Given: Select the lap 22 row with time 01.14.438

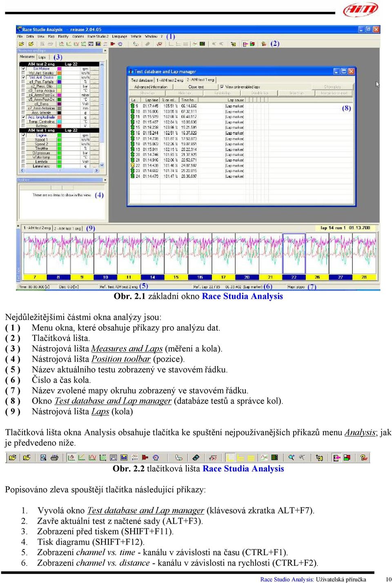Looking at the screenshot, I should pyautogui.click(x=188, y=165).
